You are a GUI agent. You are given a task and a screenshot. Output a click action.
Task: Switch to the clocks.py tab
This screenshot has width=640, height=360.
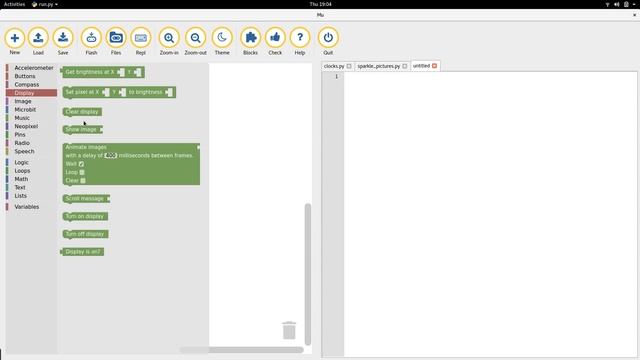[334, 66]
